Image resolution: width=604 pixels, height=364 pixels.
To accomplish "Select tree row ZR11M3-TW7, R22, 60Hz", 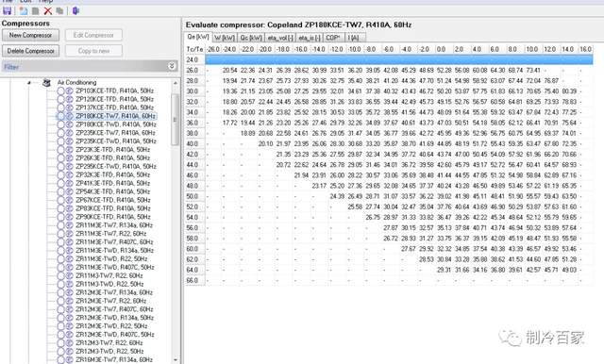I will (109, 276).
